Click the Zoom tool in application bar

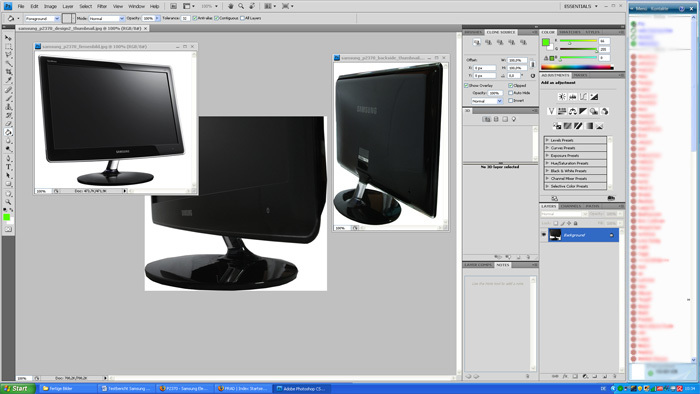point(241,6)
